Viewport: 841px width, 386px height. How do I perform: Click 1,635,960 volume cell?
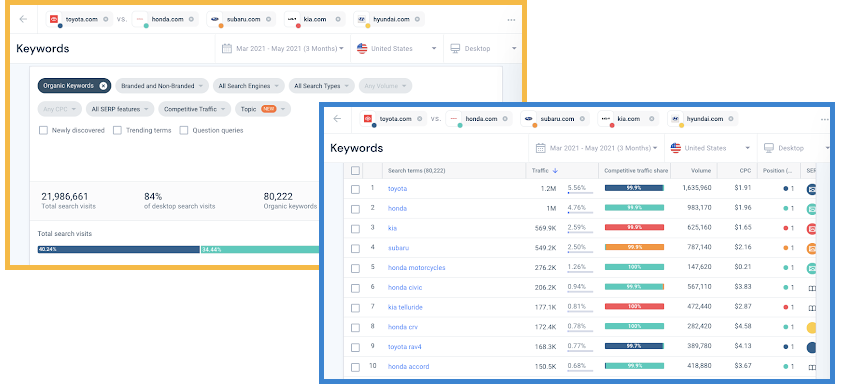697,189
